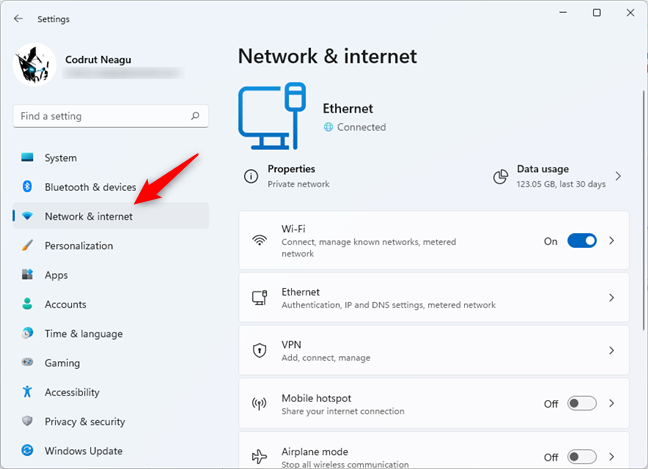Select System in the sidebar

click(x=111, y=157)
